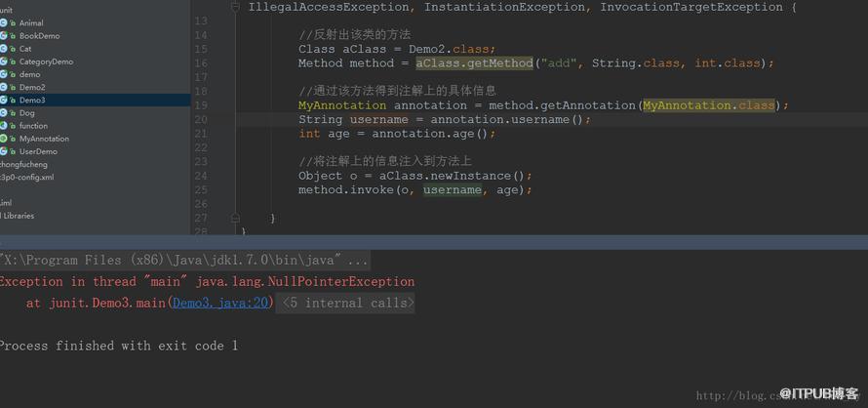Select the zhongfucheng package entry
This screenshot has height=408, width=868.
(x=23, y=164)
